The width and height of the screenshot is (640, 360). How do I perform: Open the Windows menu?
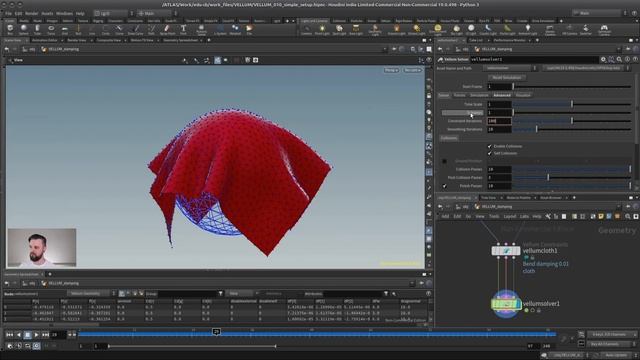(x=64, y=13)
